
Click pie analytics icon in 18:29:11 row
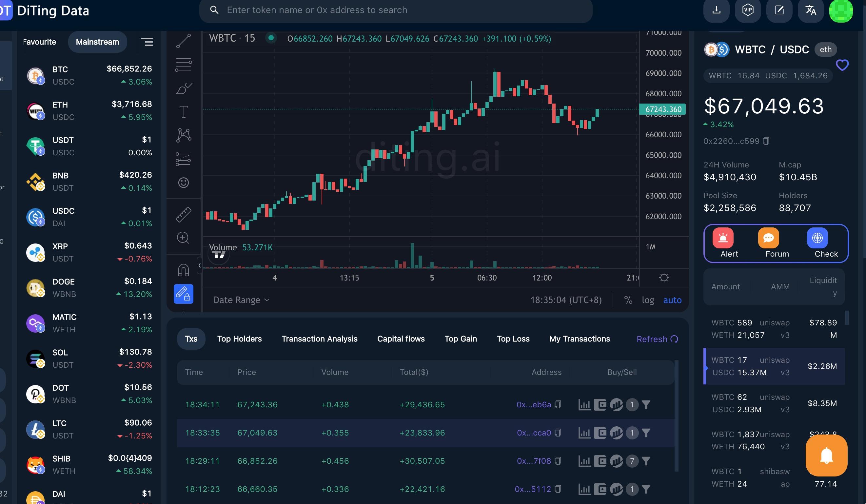pyautogui.click(x=616, y=461)
